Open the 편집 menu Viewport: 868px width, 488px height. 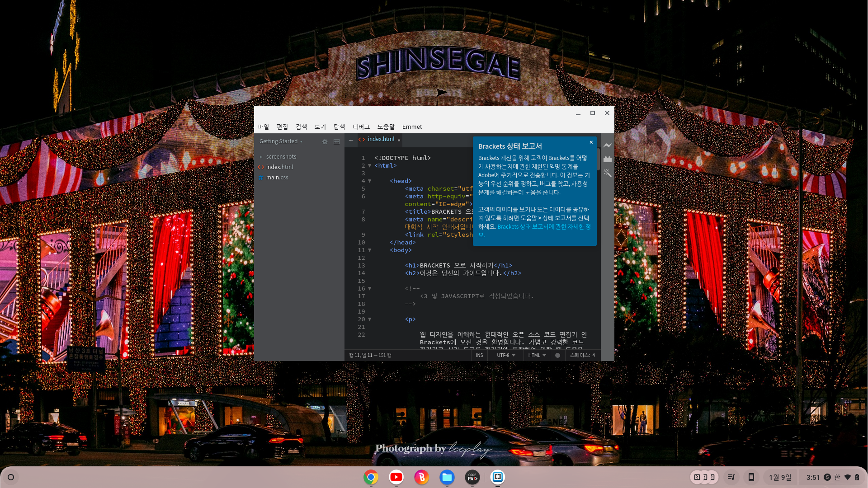[282, 127]
